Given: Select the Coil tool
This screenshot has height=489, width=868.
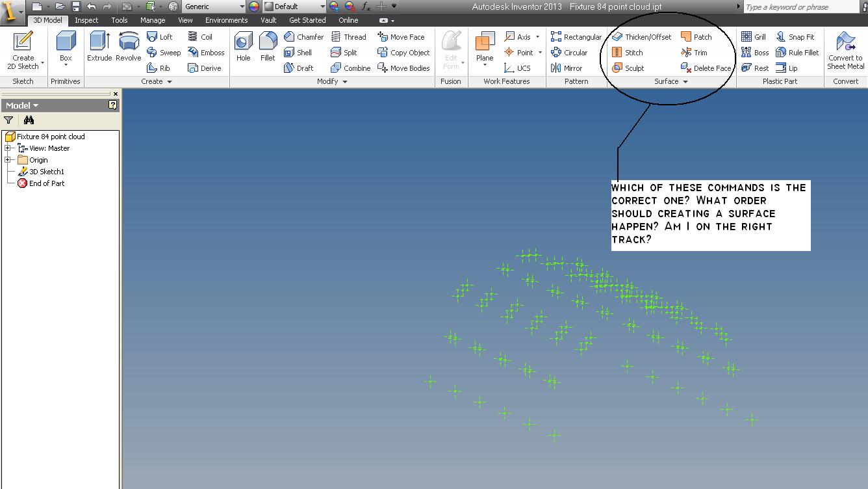Looking at the screenshot, I should point(200,37).
